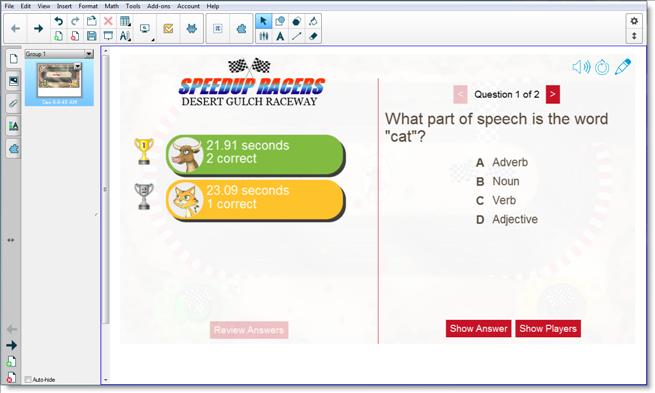Click the Show Answer button
The image size is (655, 393).
pyautogui.click(x=478, y=329)
